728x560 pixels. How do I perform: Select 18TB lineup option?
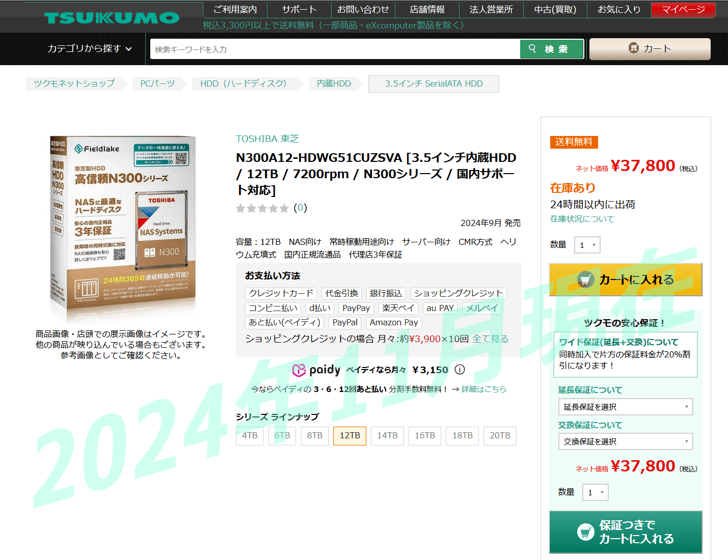point(462,436)
